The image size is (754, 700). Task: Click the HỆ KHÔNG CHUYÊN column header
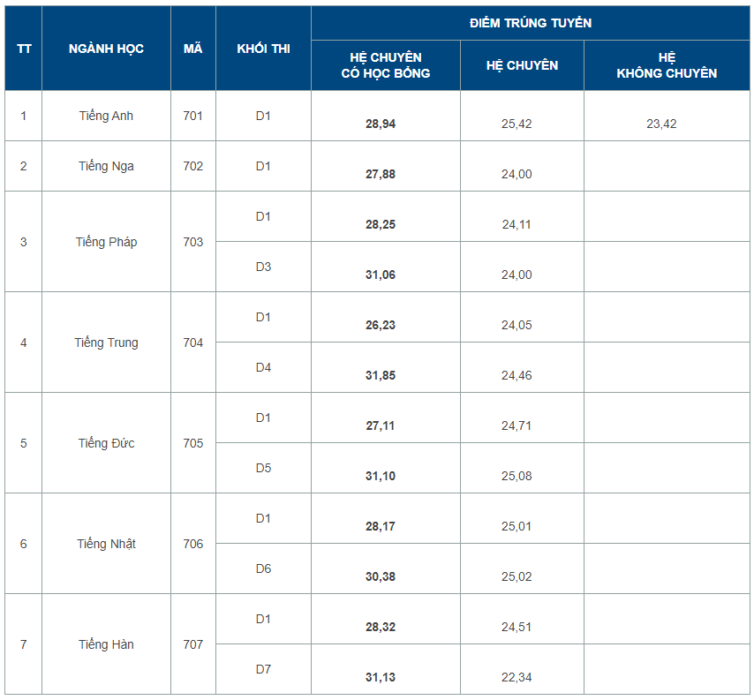667,65
